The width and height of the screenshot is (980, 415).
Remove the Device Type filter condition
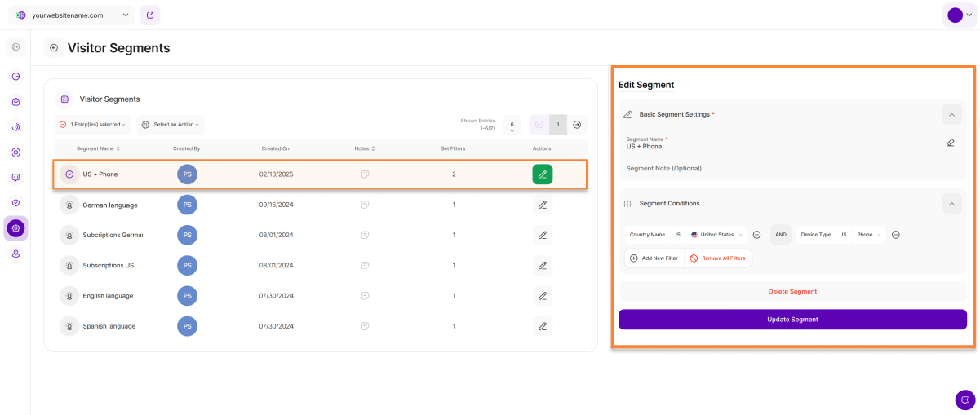[895, 235]
